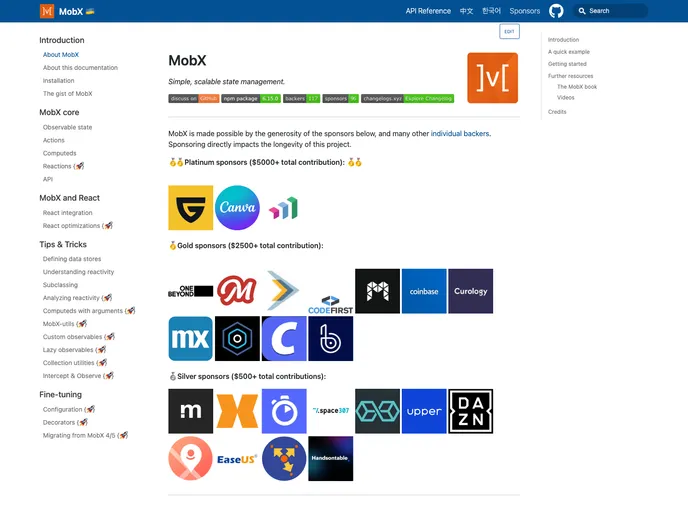Click the Explore Changelog badge

click(407, 98)
